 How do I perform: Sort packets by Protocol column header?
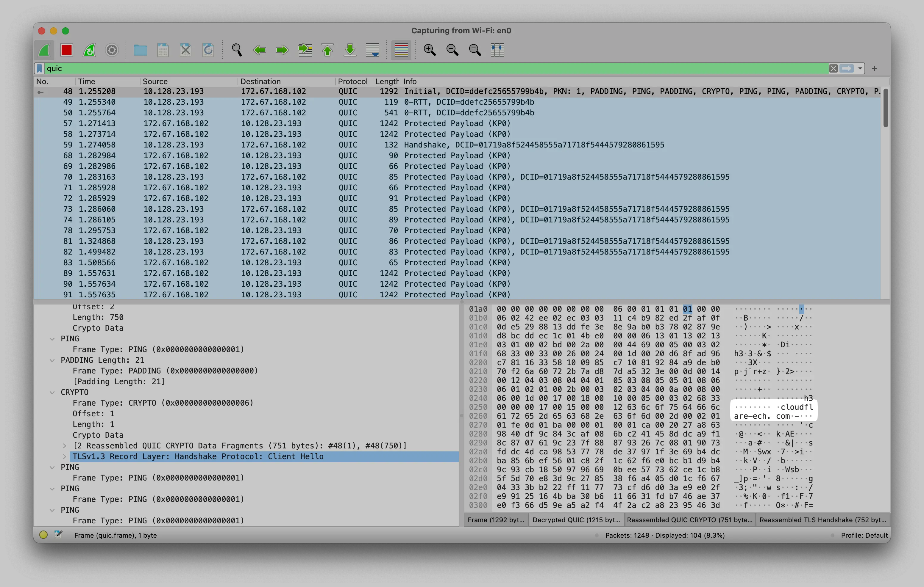(x=352, y=81)
